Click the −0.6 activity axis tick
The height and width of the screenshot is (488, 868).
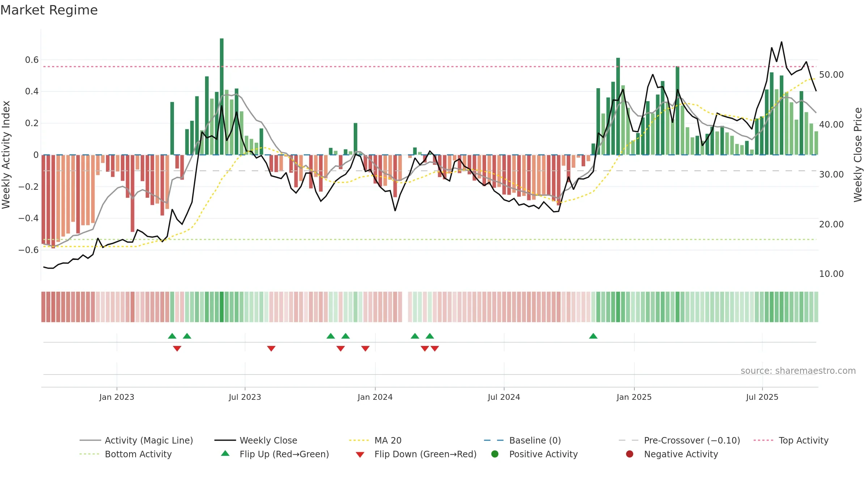29,250
